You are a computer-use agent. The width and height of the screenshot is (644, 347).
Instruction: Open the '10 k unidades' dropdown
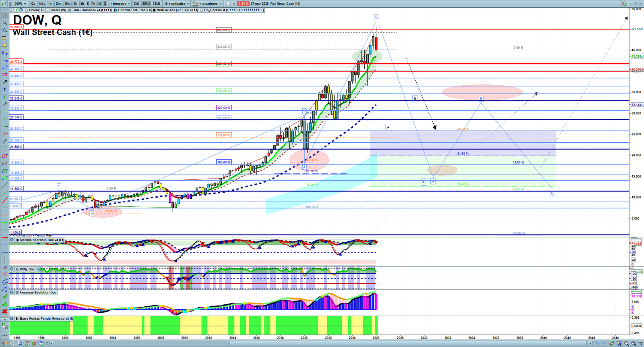(176, 4)
